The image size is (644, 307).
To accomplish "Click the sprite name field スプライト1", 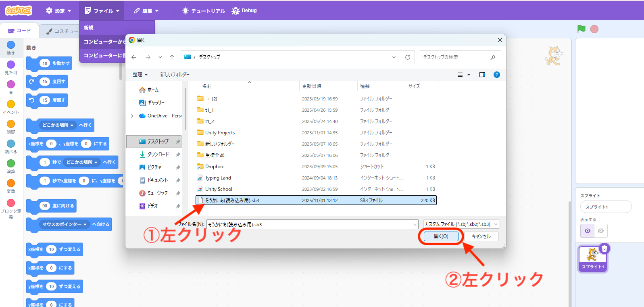I will click(606, 207).
